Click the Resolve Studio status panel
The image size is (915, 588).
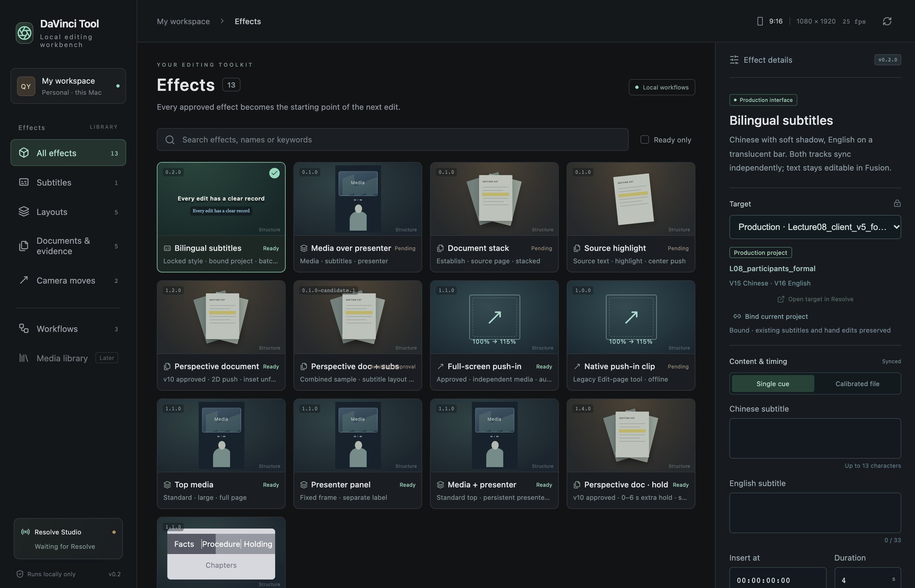point(68,539)
